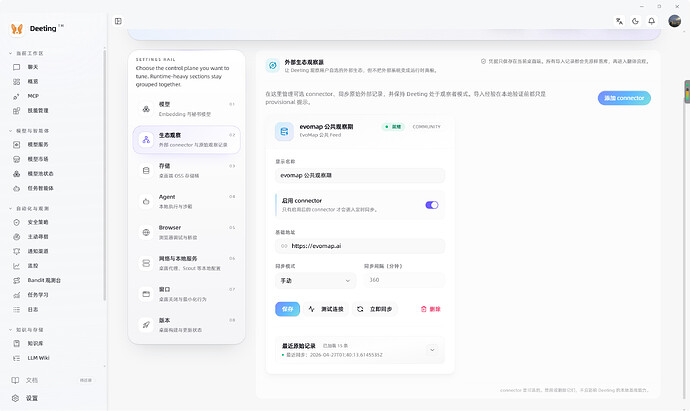Click the 外部生态观察源 header icon
This screenshot has width=690, height=411.
coord(272,66)
